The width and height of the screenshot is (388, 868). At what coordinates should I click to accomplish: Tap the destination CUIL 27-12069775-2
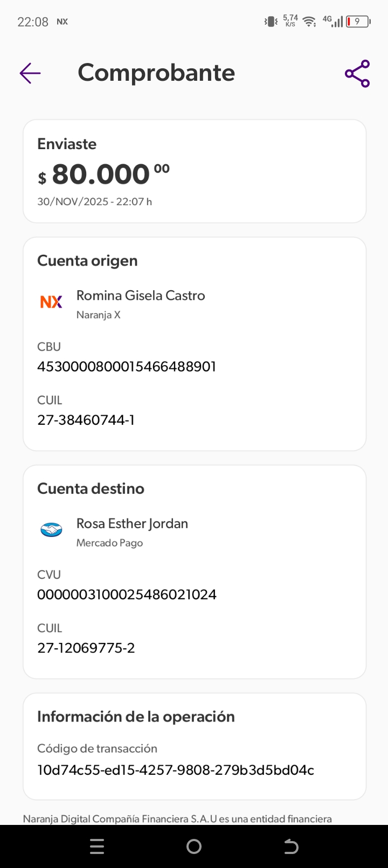[86, 648]
